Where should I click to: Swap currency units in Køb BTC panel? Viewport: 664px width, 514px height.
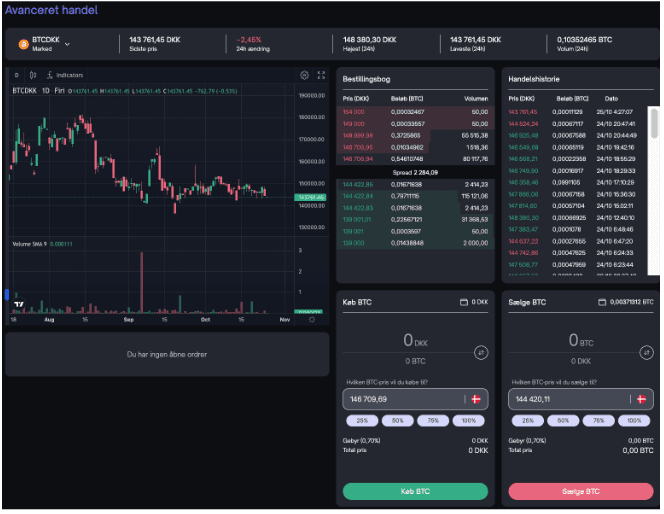(x=481, y=352)
